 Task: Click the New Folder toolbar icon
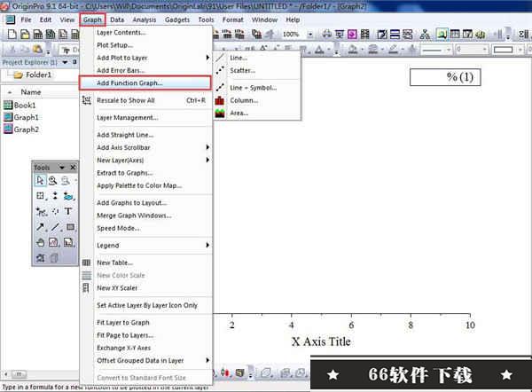25,34
